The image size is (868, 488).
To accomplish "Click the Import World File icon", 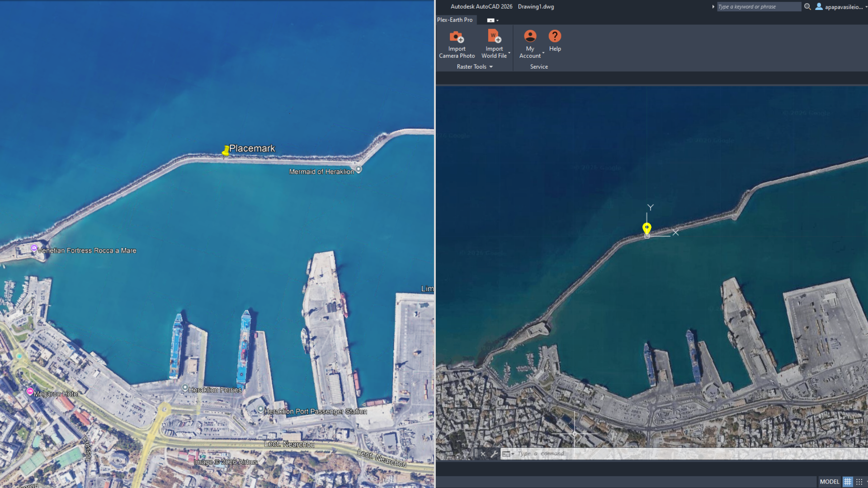I will (494, 37).
